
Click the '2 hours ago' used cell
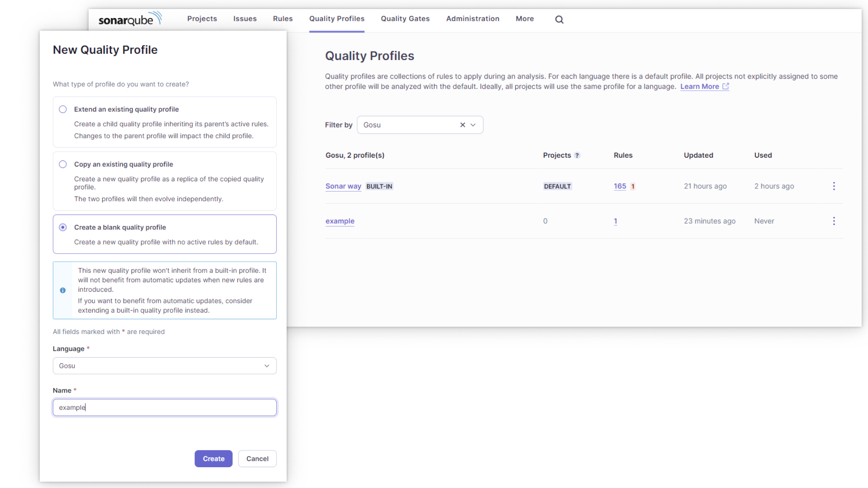[774, 186]
